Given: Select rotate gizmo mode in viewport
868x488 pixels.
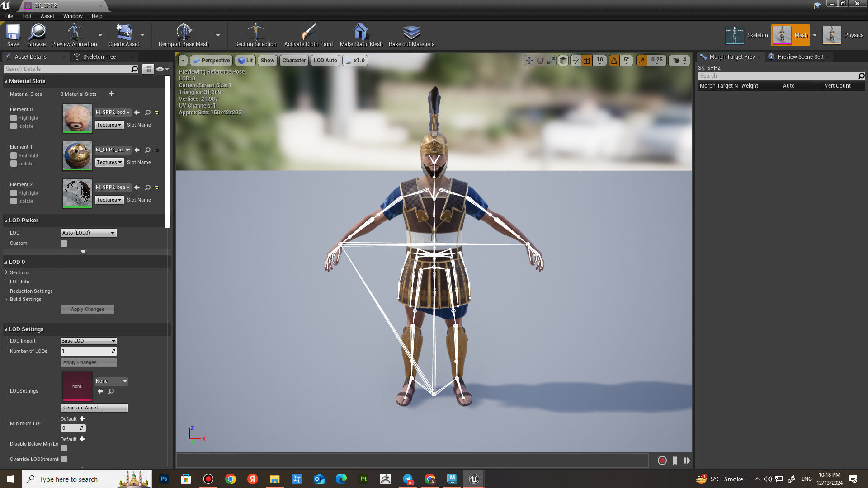Looking at the screenshot, I should pos(540,61).
